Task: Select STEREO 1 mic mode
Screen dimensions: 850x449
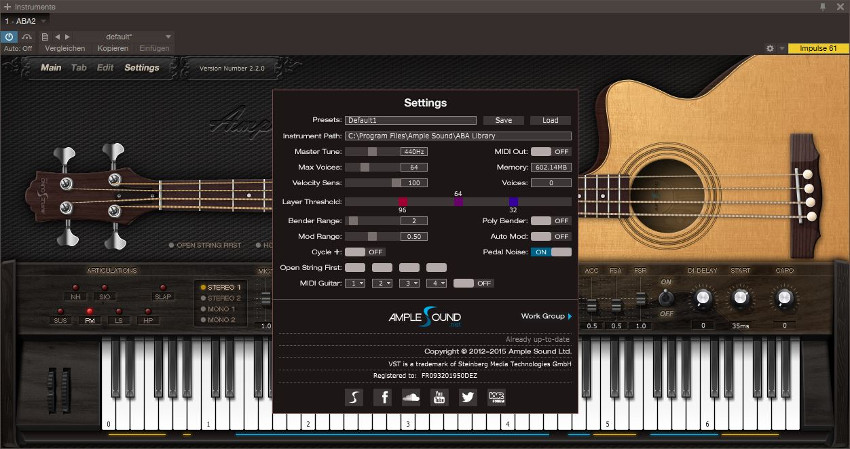Action: click(x=221, y=287)
